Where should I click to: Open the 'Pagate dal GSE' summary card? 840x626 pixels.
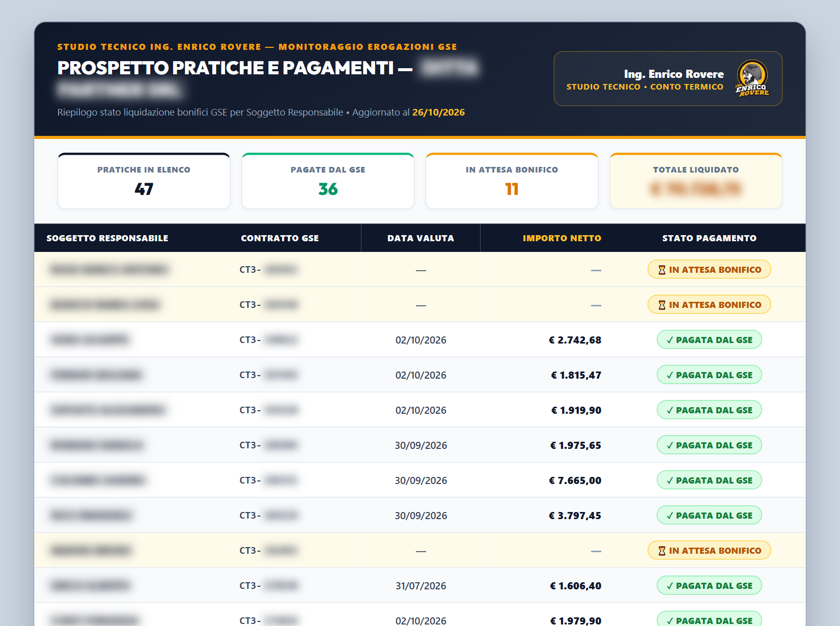(x=328, y=181)
